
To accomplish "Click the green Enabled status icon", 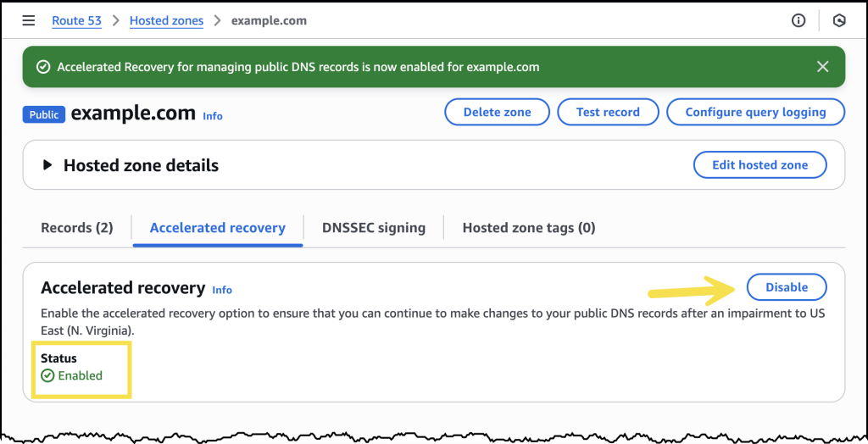I will click(x=47, y=375).
